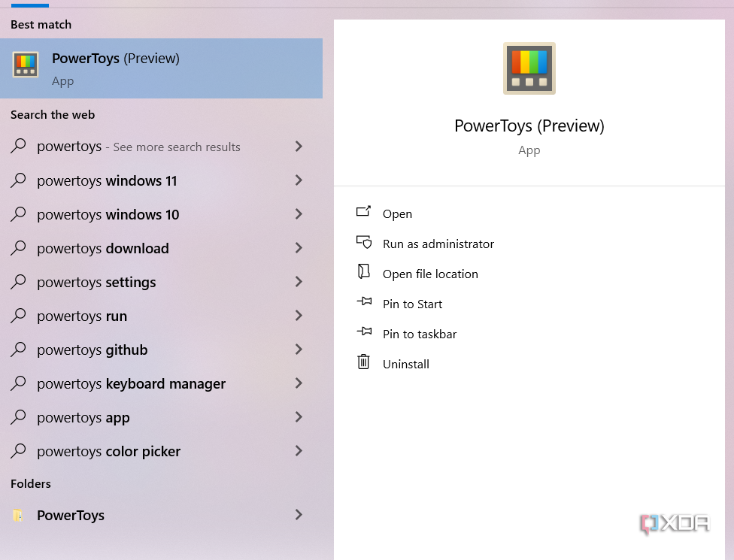Click search icon beside 'powertoys windows 10'

pyautogui.click(x=18, y=213)
